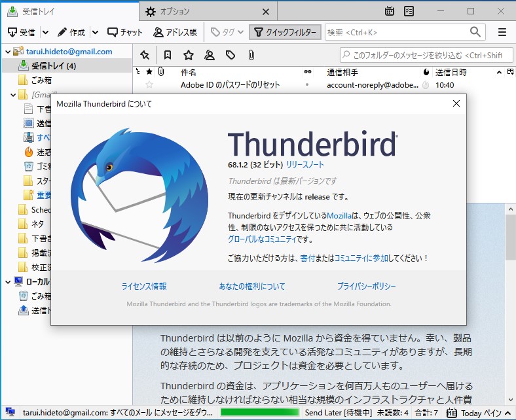
Task: Click the thread column header icon
Action: pyautogui.click(x=138, y=72)
